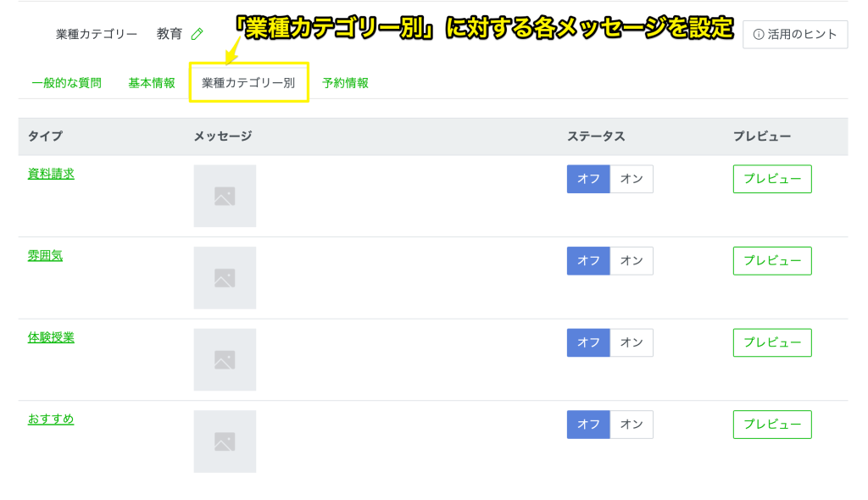Click the 体験授業 link in the table
The width and height of the screenshot is (868, 500).
click(50, 336)
